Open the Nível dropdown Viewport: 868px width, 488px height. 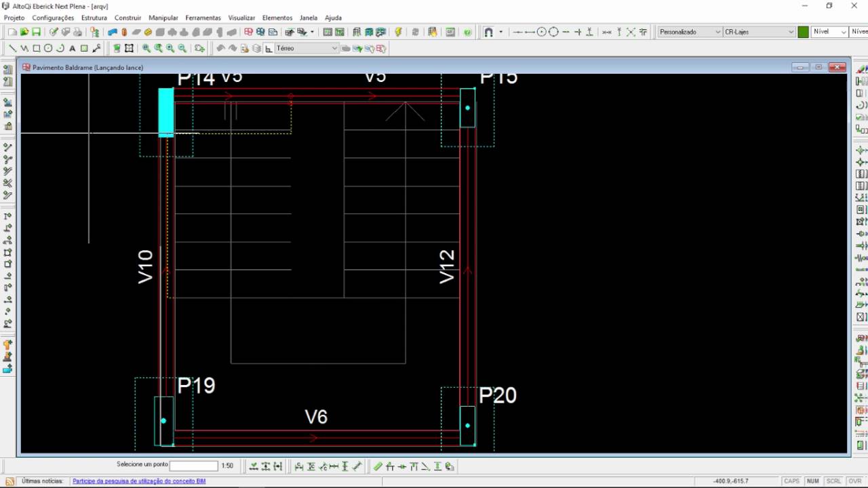[x=829, y=32]
